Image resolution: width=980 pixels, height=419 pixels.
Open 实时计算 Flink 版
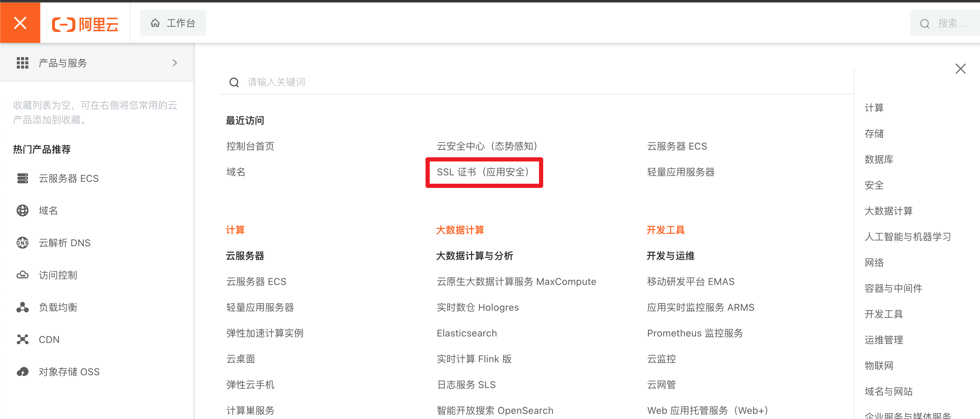(x=474, y=359)
